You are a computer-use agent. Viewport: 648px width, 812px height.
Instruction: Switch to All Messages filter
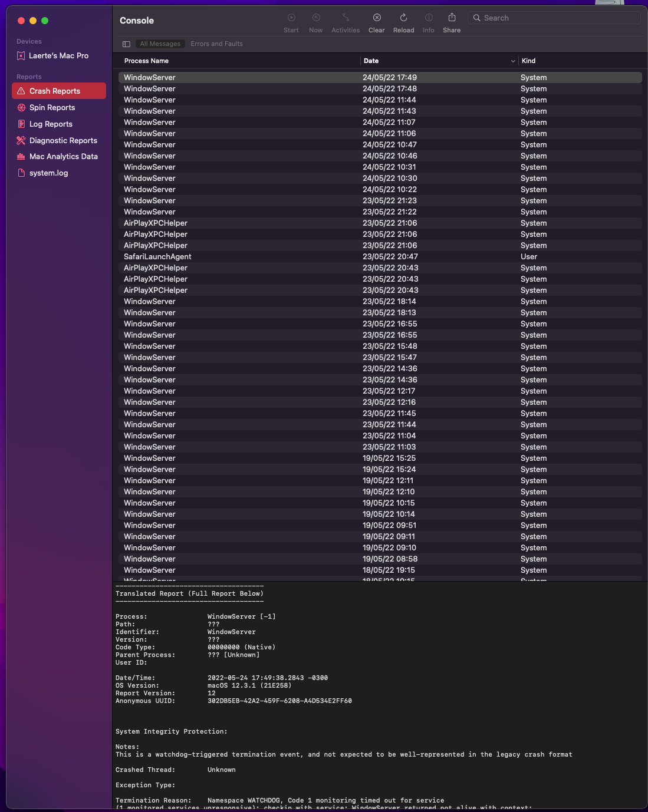tap(160, 44)
